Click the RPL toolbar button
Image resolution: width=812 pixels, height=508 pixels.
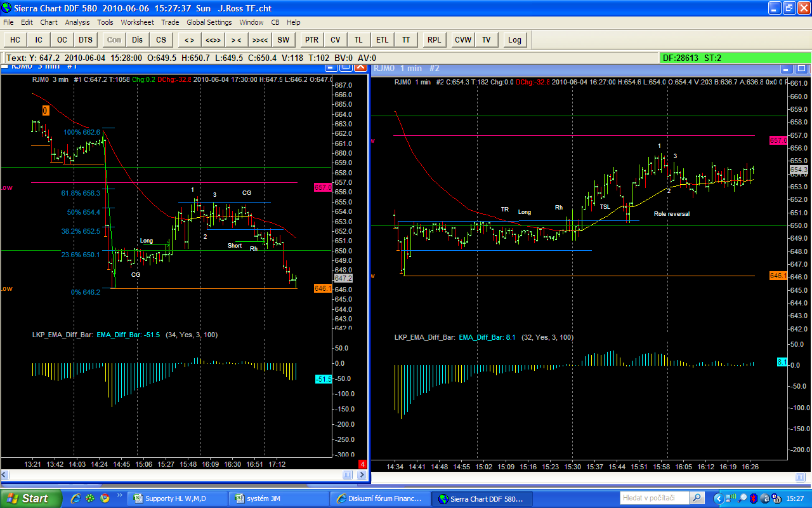[434, 39]
